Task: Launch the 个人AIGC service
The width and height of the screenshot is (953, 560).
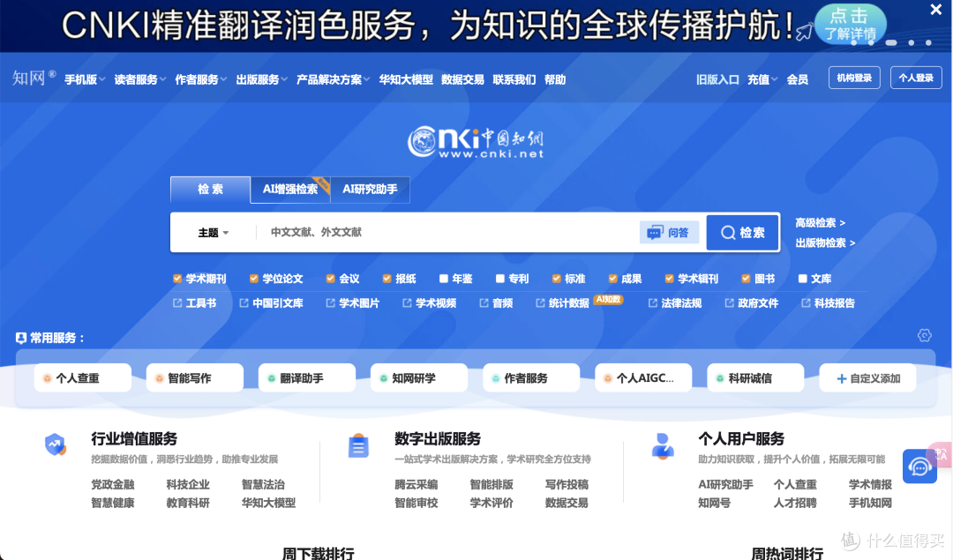Action: 643,377
